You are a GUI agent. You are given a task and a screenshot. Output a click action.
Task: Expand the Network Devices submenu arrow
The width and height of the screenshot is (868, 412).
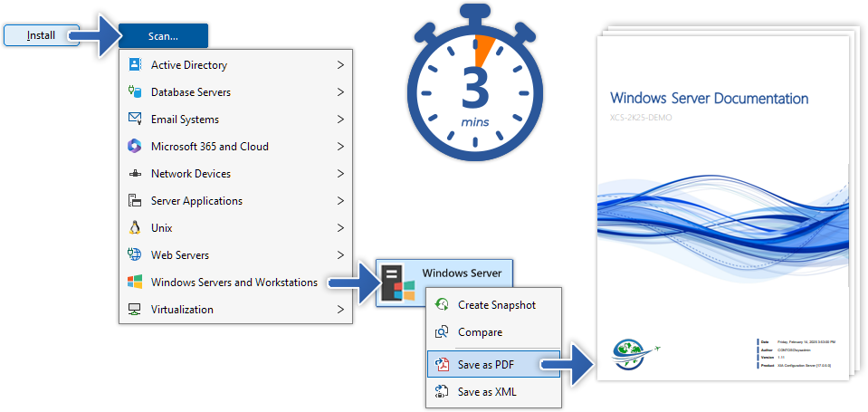tap(340, 173)
